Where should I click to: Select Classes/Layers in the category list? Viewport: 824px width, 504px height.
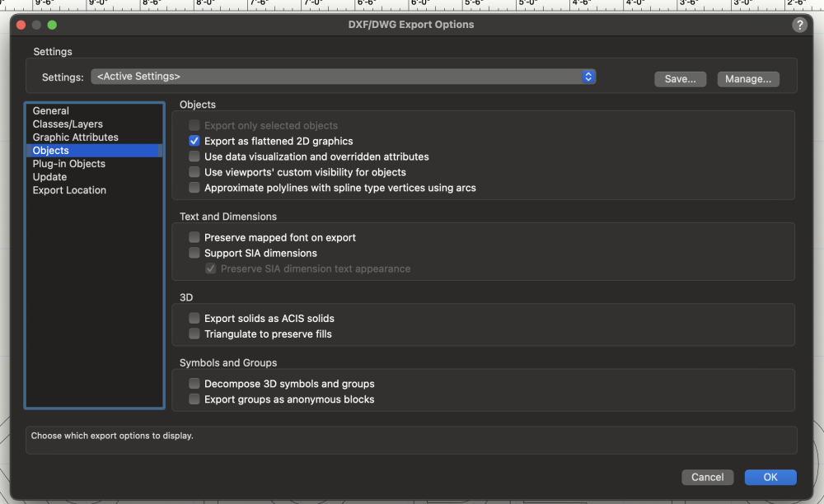68,124
